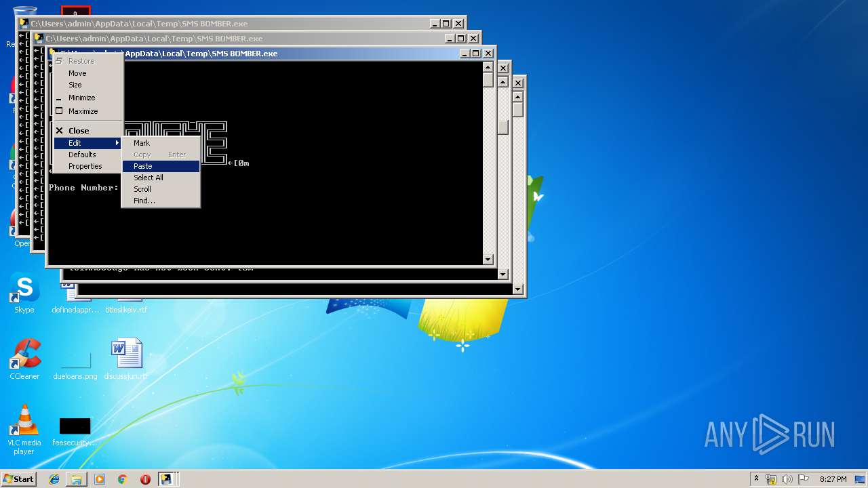Open the CCleaner desktop shortcut
This screenshot has height=488, width=868.
tap(24, 360)
